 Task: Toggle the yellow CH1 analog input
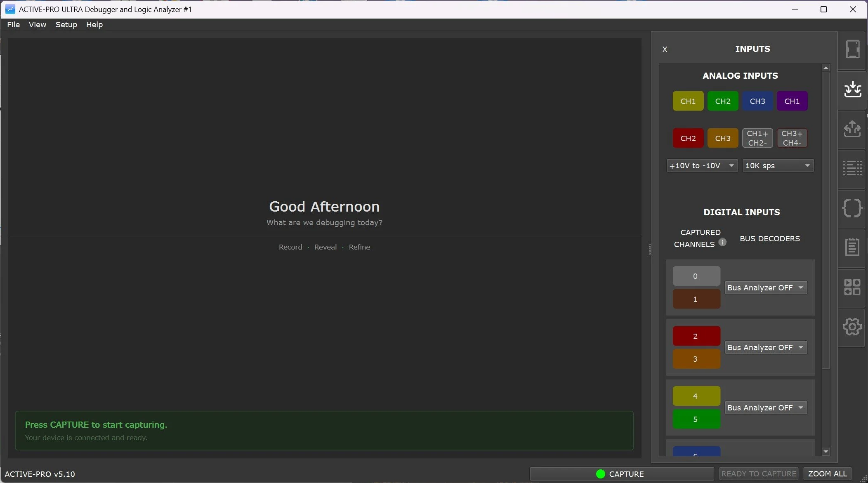688,101
